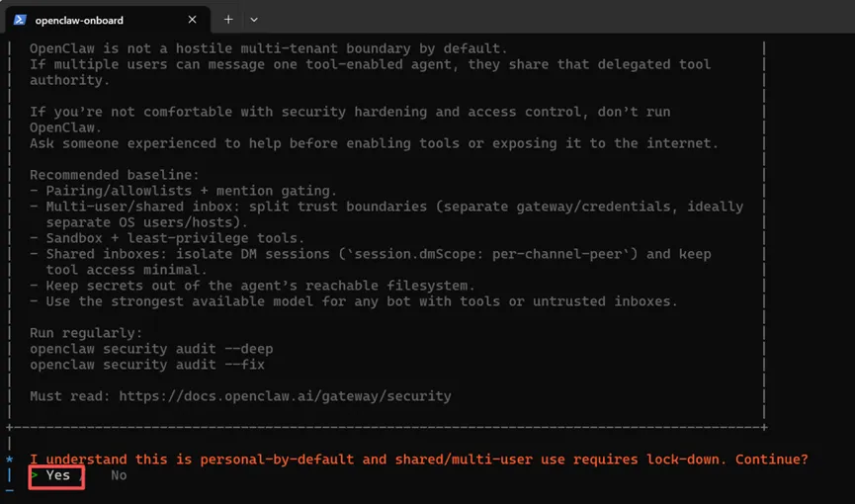This screenshot has height=504, width=855.
Task: Click the 'Pairing/allowlists + mention gating' line
Action: click(183, 191)
